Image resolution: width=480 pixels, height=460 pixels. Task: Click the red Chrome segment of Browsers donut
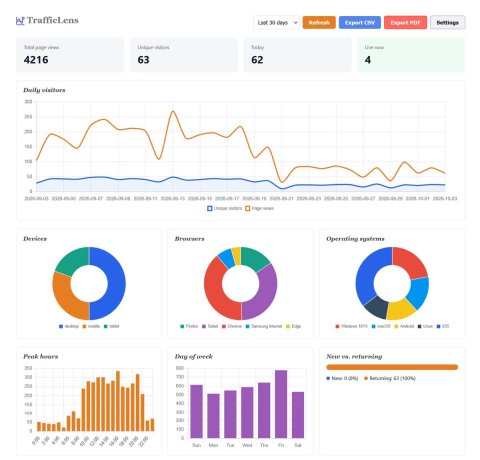pos(215,293)
